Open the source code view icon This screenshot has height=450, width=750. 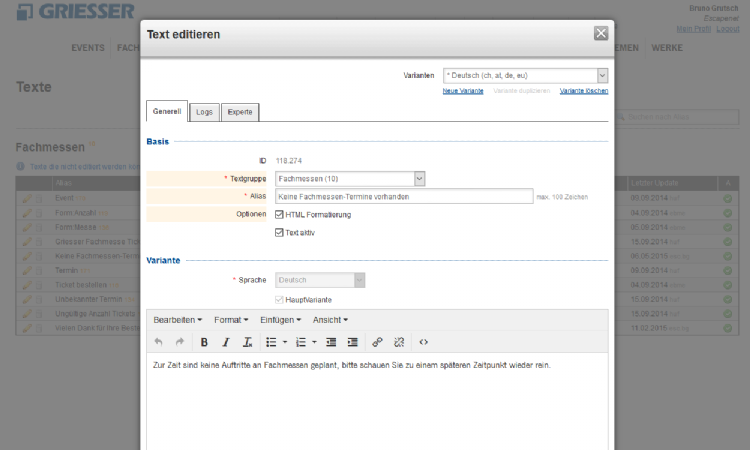coord(424,342)
